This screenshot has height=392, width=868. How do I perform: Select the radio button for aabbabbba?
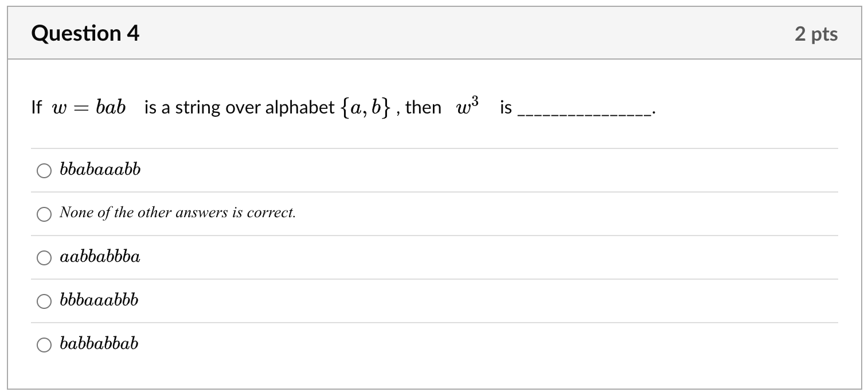[x=44, y=258]
